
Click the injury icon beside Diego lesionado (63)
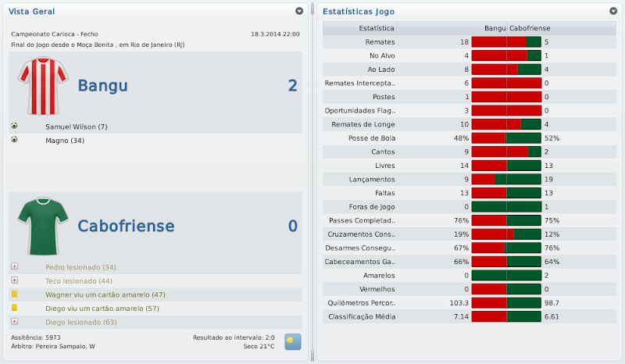point(15,322)
